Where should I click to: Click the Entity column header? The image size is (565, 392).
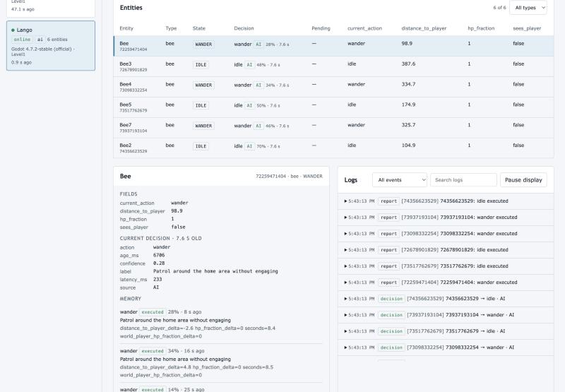126,28
